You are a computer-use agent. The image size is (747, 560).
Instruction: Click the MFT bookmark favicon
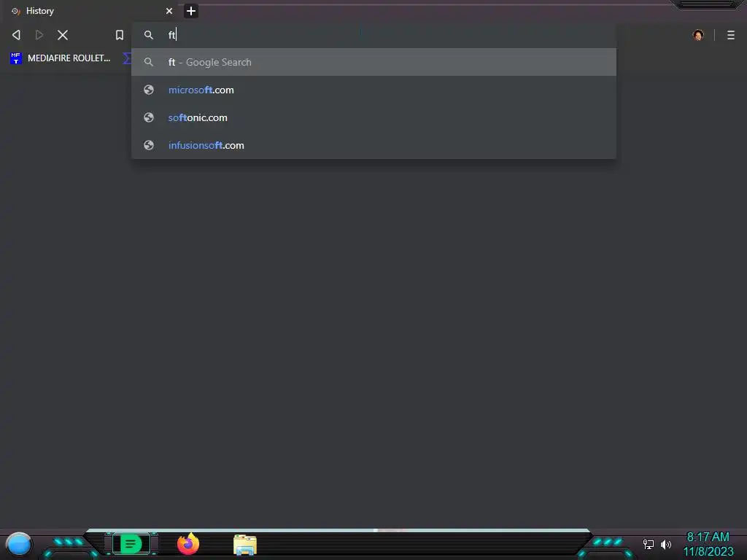[16, 58]
